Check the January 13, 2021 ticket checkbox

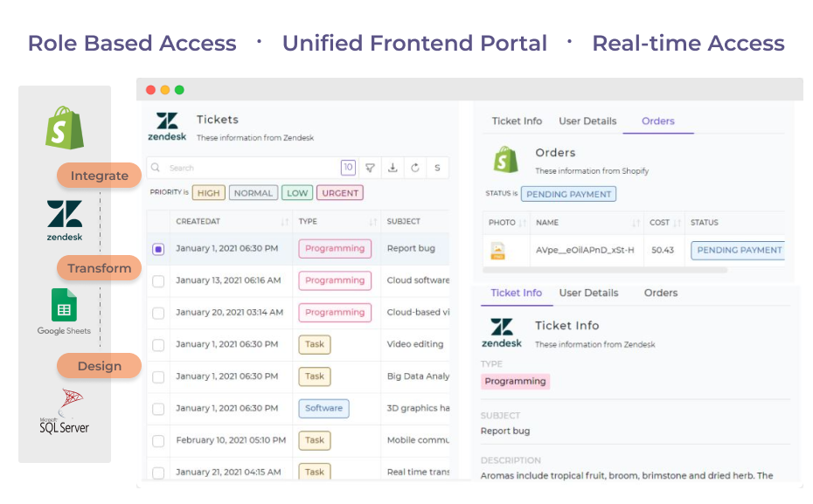158,281
